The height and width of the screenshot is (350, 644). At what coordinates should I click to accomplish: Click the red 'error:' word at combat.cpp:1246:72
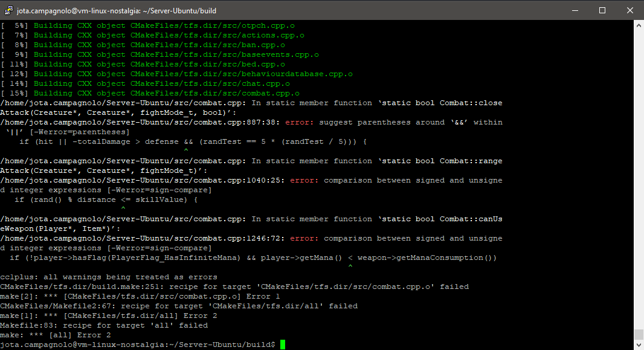tap(304, 238)
